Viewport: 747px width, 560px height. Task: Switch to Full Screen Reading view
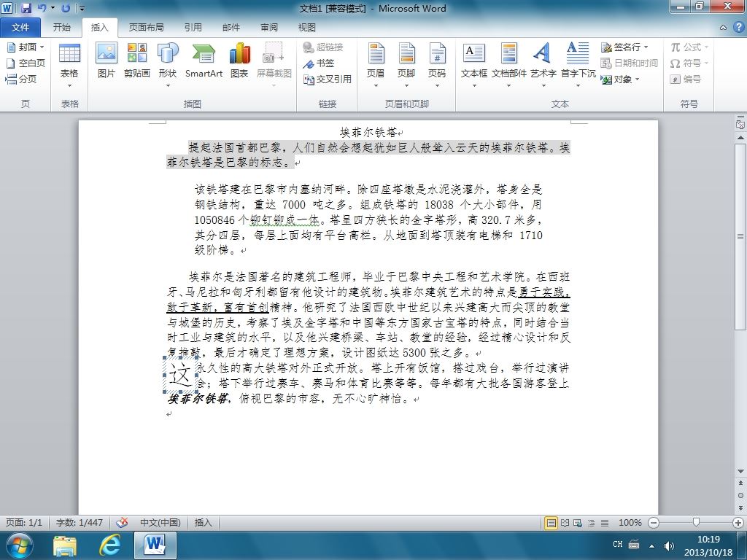click(565, 523)
